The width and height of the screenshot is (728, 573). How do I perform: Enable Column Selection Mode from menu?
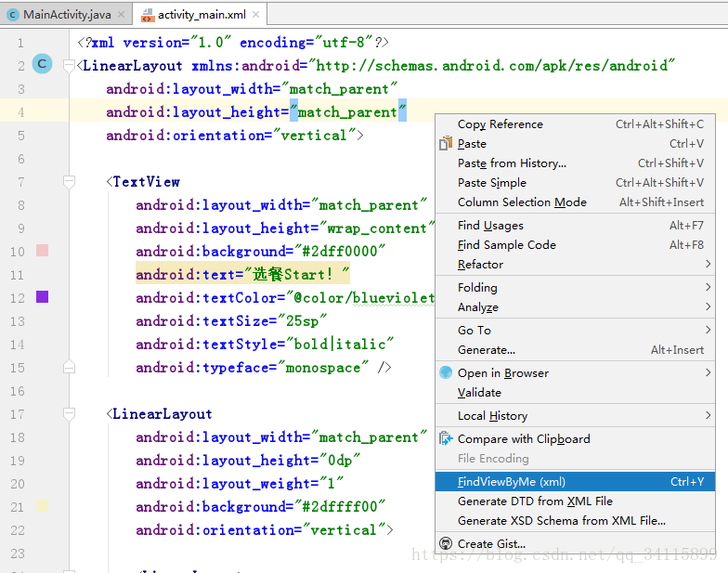576,202
